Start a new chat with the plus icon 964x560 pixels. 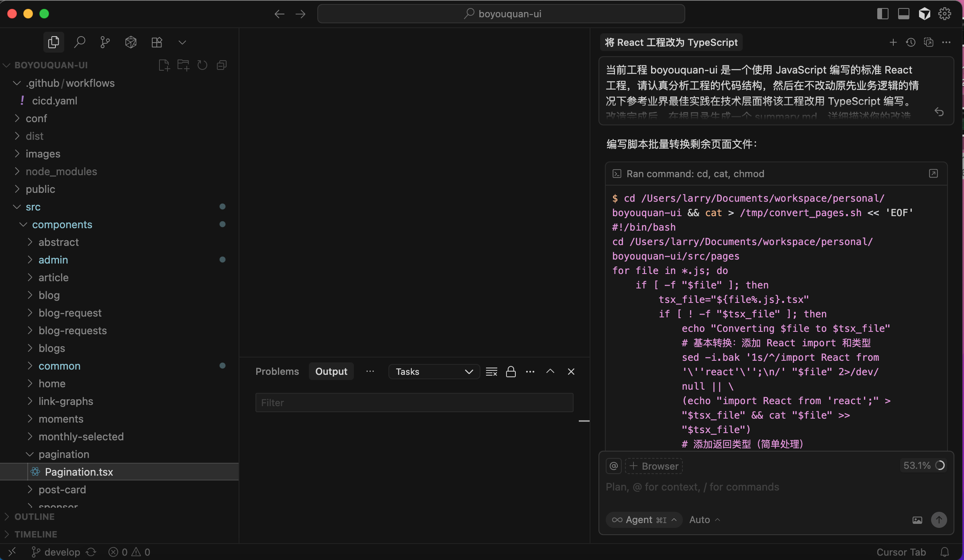pyautogui.click(x=893, y=42)
